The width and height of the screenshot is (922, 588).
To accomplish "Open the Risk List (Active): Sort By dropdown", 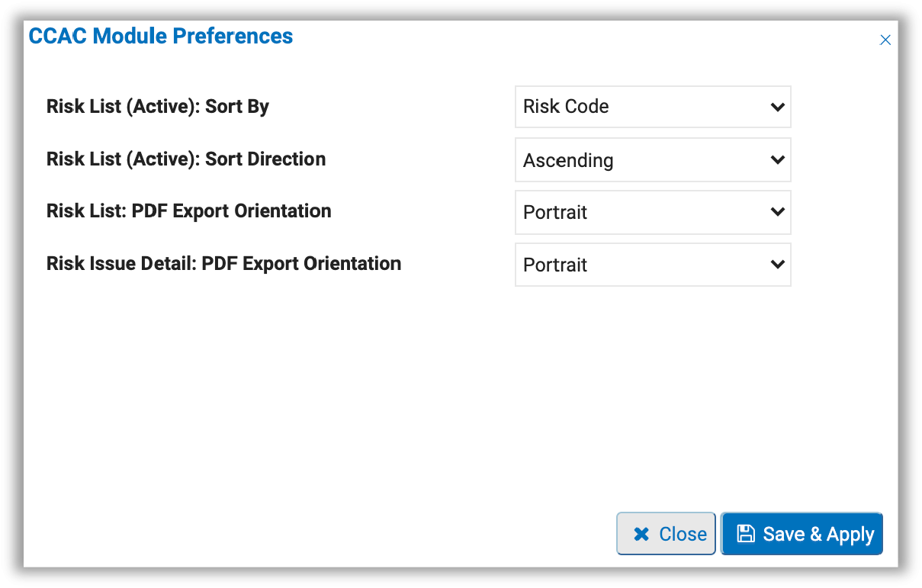I will coord(652,107).
